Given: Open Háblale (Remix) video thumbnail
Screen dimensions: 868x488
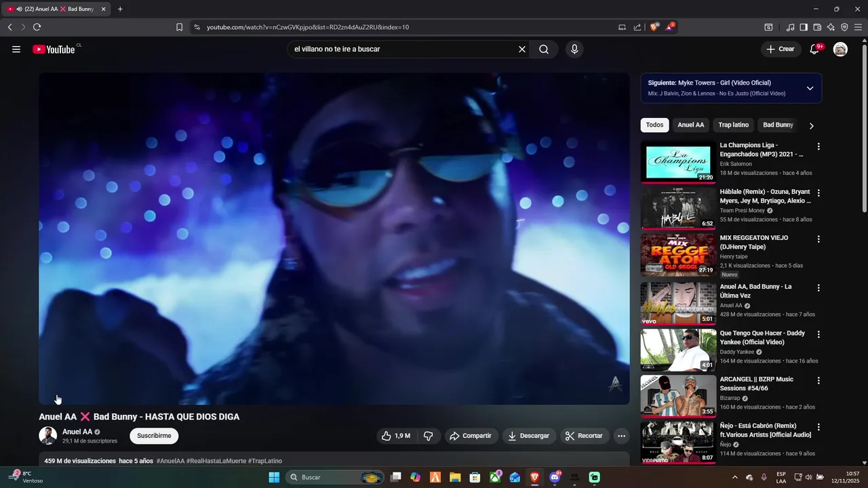Looking at the screenshot, I should tap(678, 209).
